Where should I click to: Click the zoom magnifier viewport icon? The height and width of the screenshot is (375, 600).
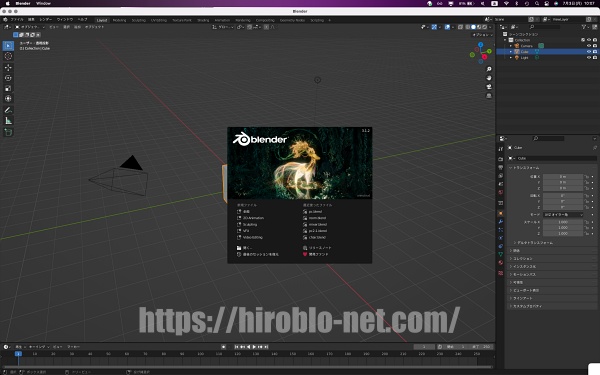click(x=489, y=69)
